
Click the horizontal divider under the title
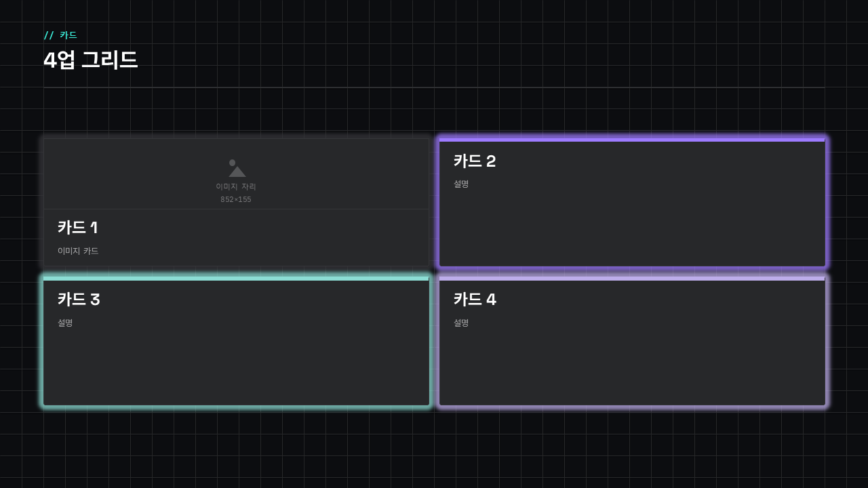tap(434, 87)
